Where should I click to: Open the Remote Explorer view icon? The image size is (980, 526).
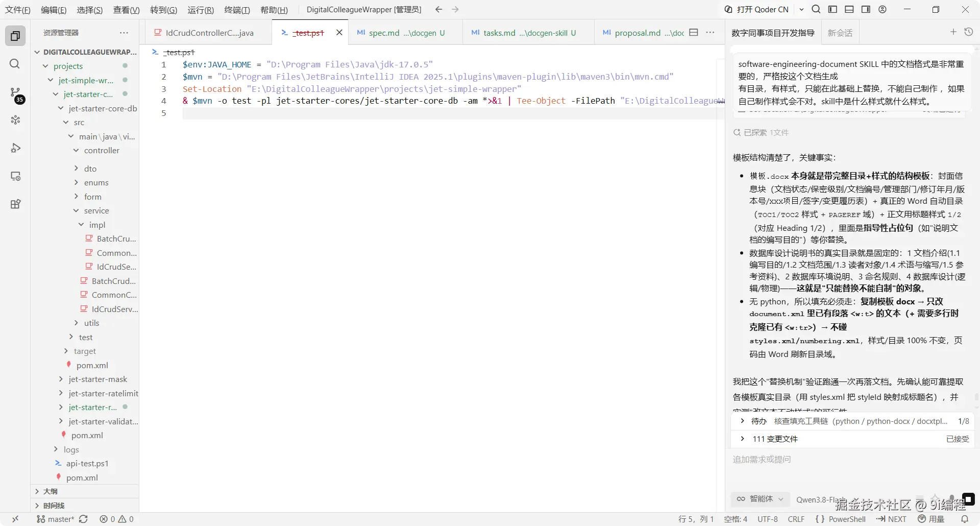point(15,176)
